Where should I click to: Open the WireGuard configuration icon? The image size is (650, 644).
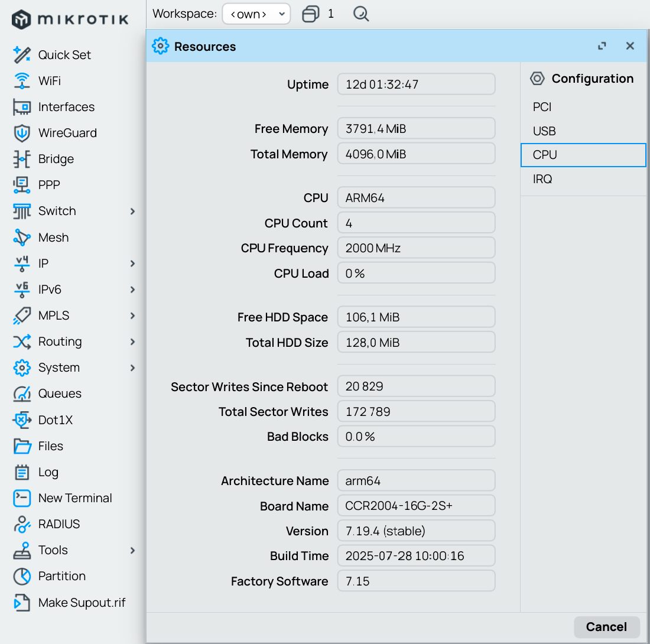[x=21, y=133]
